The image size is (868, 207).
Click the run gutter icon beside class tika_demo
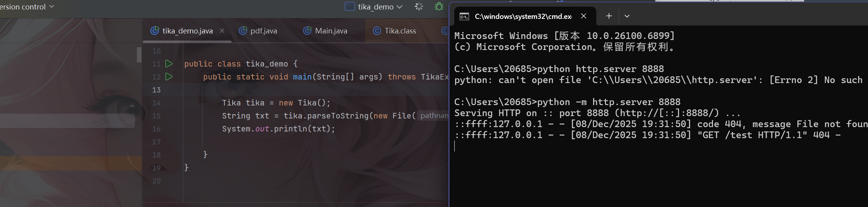click(169, 63)
